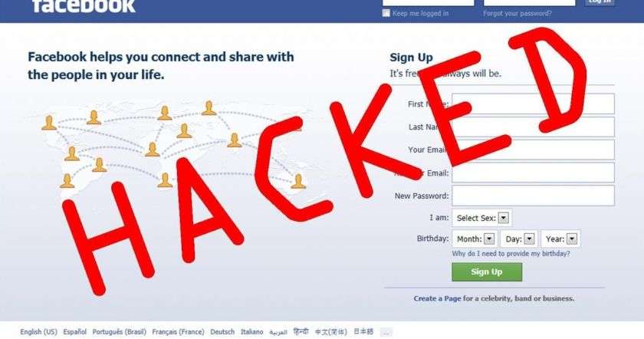Click the Your Email text box
The image size is (644, 339).
click(533, 150)
